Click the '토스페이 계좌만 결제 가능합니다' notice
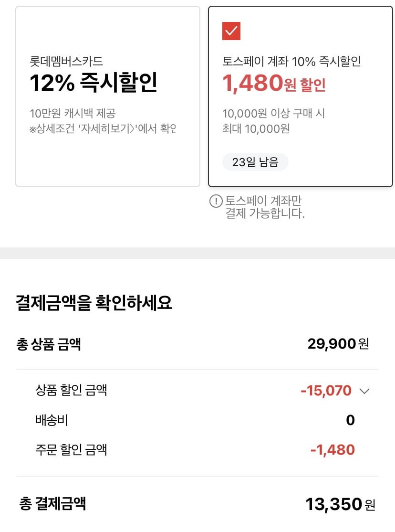 265,207
